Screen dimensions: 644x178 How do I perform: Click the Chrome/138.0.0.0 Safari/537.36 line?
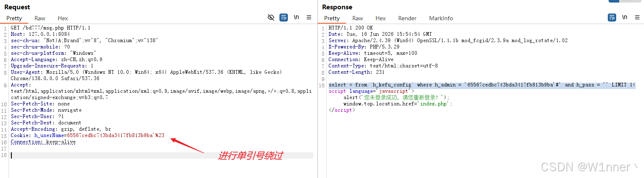[x=55, y=78]
